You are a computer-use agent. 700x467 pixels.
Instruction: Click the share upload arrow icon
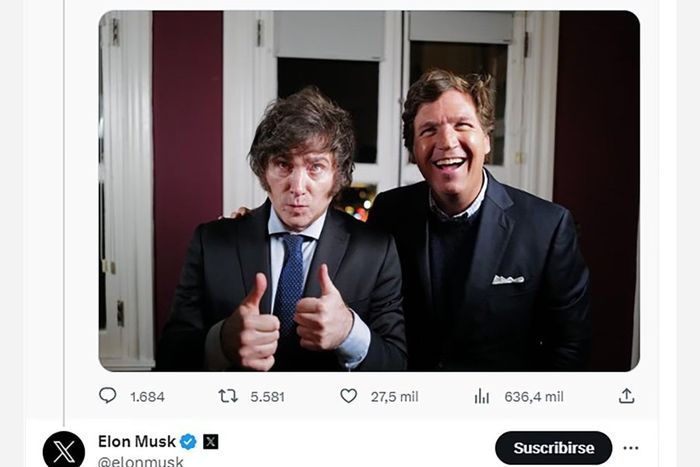coord(626,396)
